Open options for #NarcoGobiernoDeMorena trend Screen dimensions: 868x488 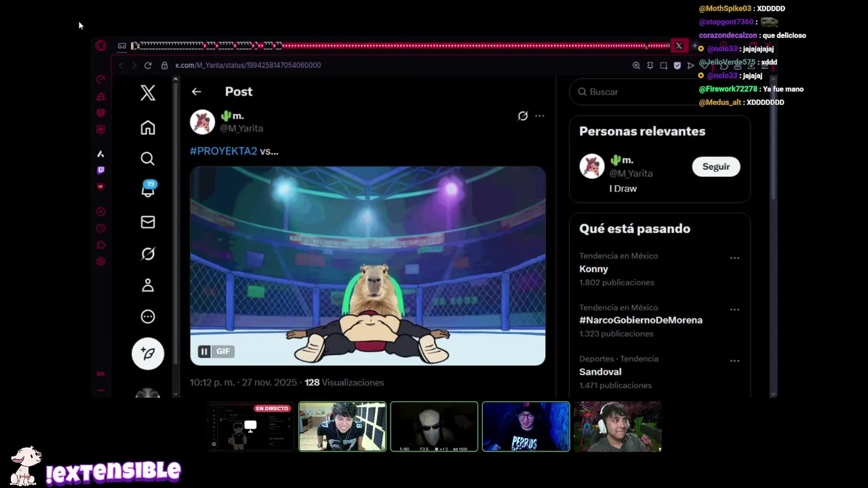click(x=734, y=309)
